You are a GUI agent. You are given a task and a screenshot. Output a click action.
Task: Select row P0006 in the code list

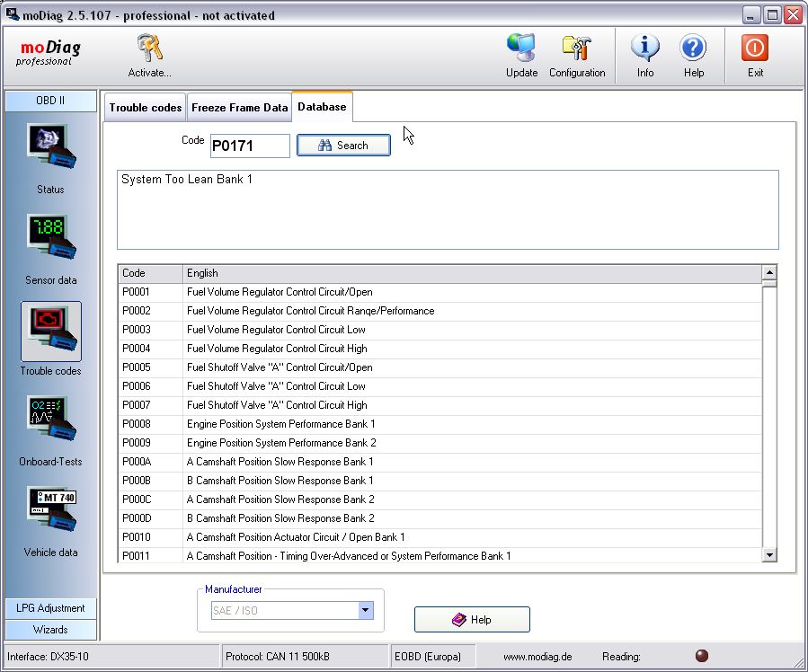coord(440,386)
